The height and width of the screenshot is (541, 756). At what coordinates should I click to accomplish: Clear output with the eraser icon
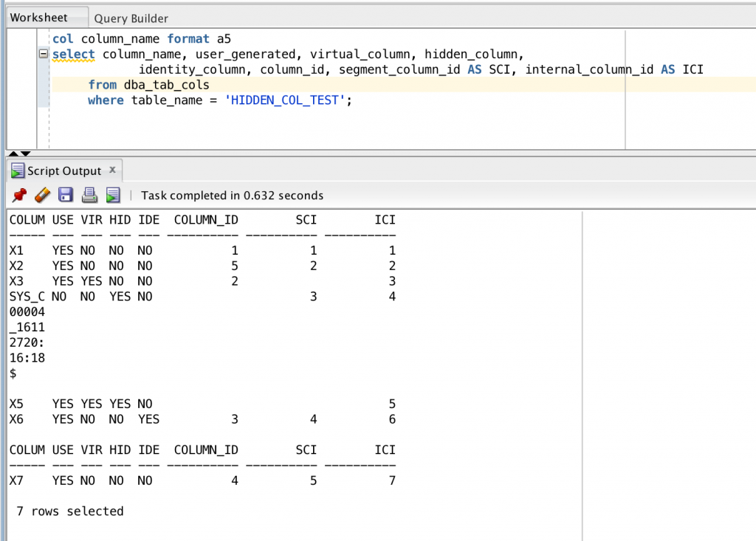pos(43,196)
